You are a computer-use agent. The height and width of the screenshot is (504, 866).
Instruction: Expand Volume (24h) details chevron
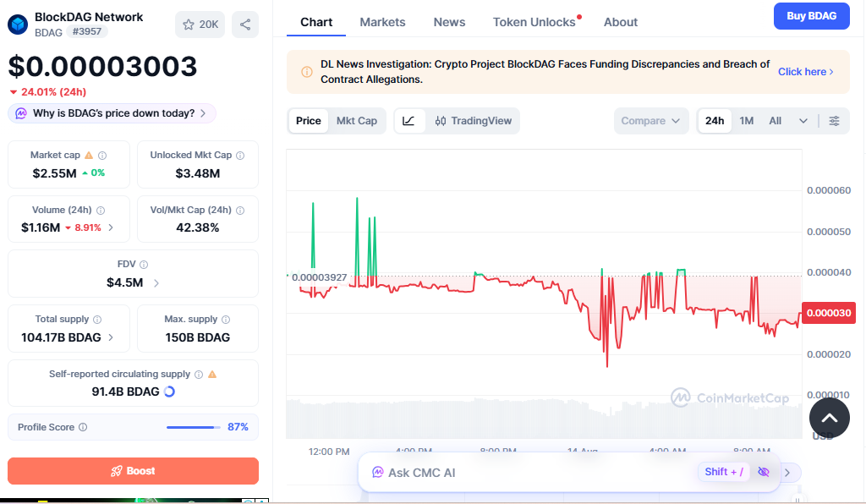(111, 227)
